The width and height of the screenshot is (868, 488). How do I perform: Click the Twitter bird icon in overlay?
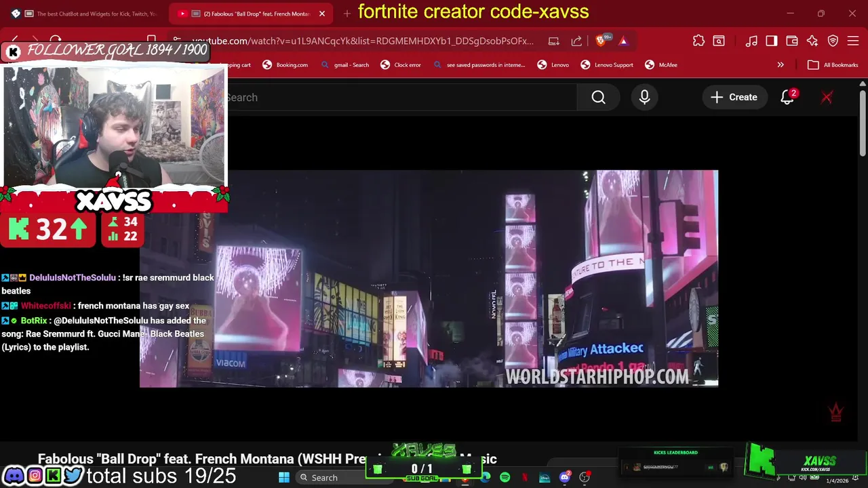[73, 476]
